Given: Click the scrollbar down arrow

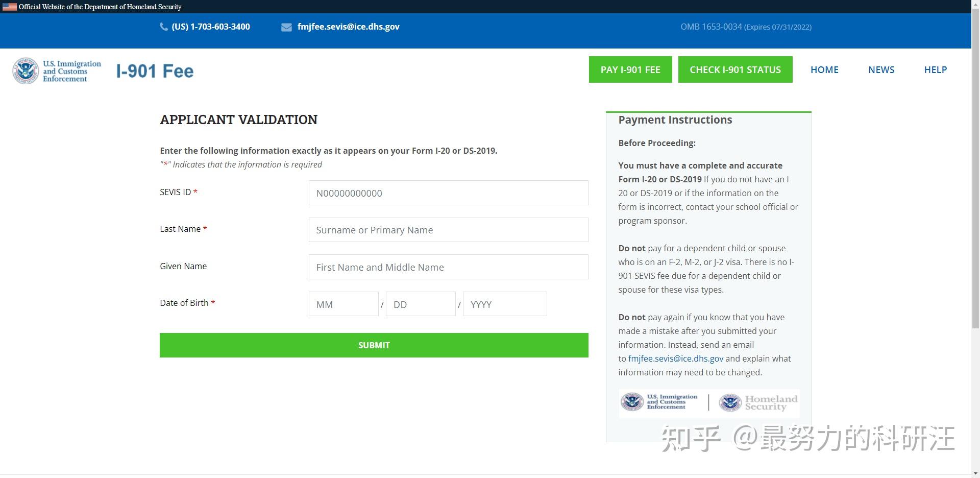Looking at the screenshot, I should point(975,473).
